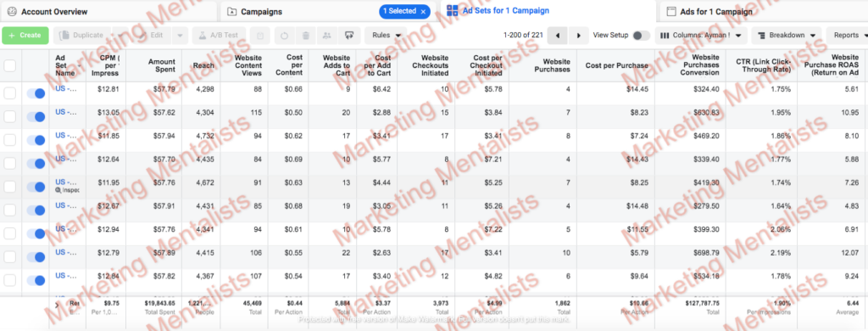The height and width of the screenshot is (331, 868).
Task: Open US ad set link in $13.05 row
Action: (66, 112)
